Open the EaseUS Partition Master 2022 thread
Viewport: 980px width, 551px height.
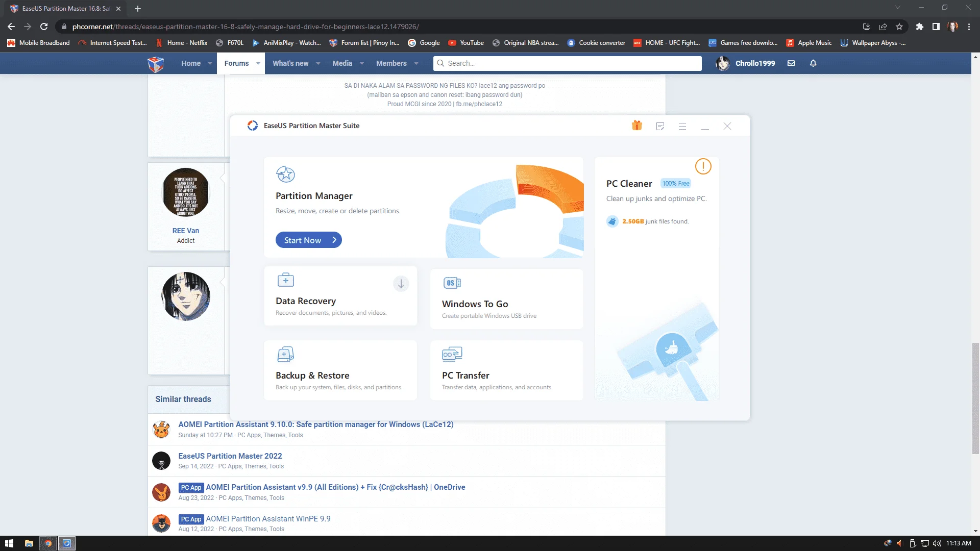pos(230,456)
